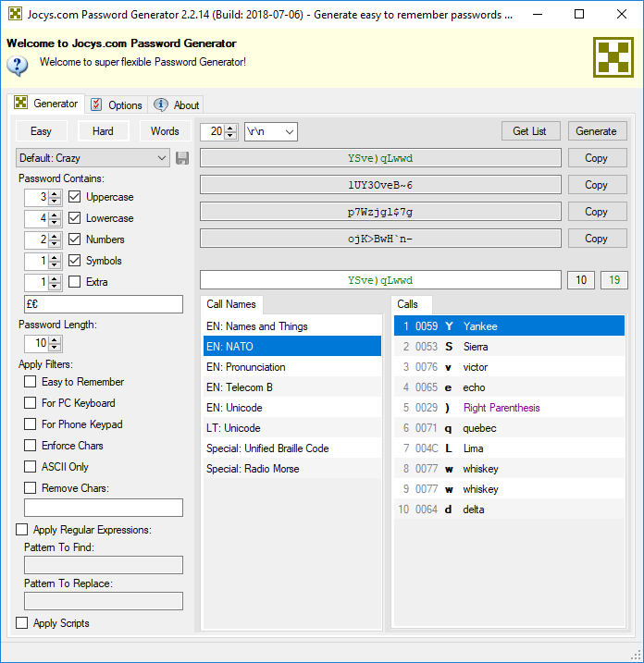Copy the password ojK>BwH`n-
The height and width of the screenshot is (663, 644).
point(597,239)
